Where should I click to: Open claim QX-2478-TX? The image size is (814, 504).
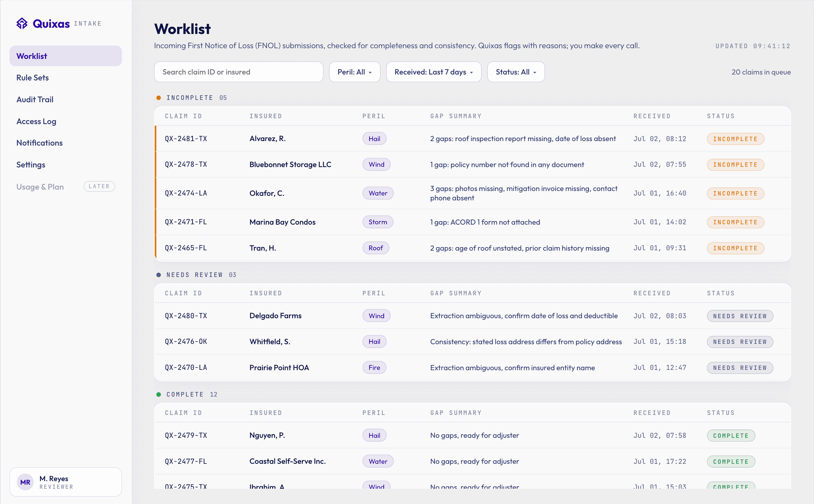pos(186,164)
